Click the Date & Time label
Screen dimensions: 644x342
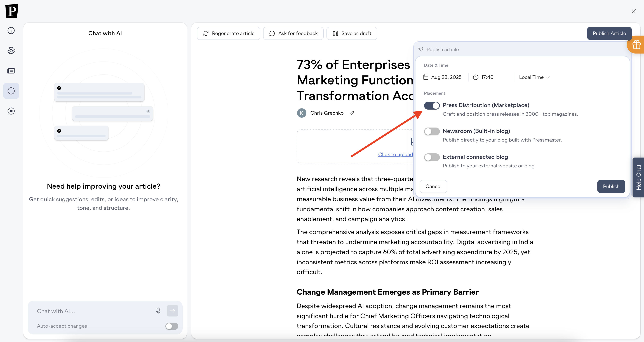(436, 65)
